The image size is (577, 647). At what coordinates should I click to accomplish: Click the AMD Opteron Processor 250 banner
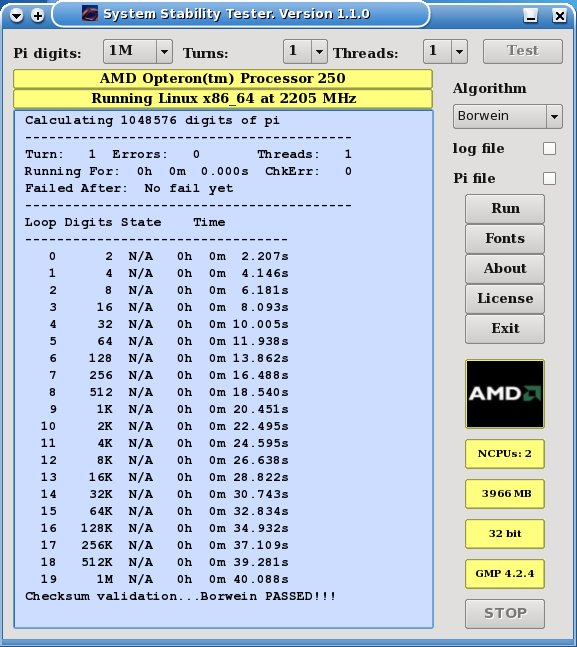(223, 78)
